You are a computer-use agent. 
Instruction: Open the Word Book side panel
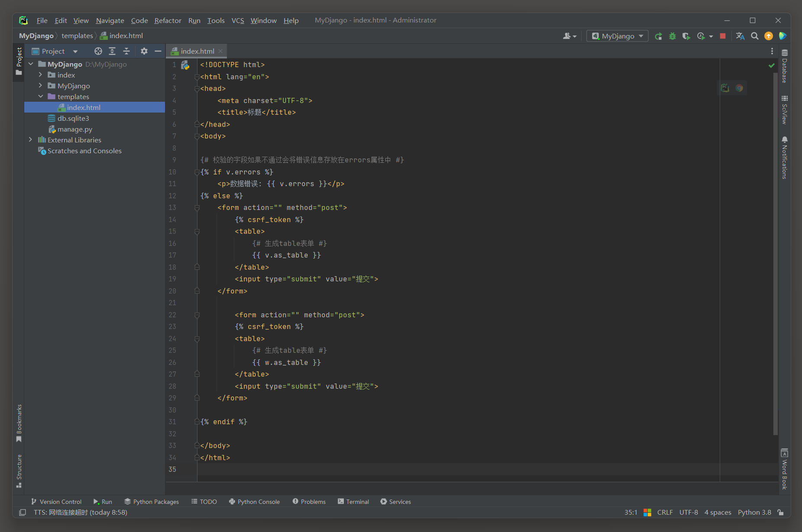784,469
